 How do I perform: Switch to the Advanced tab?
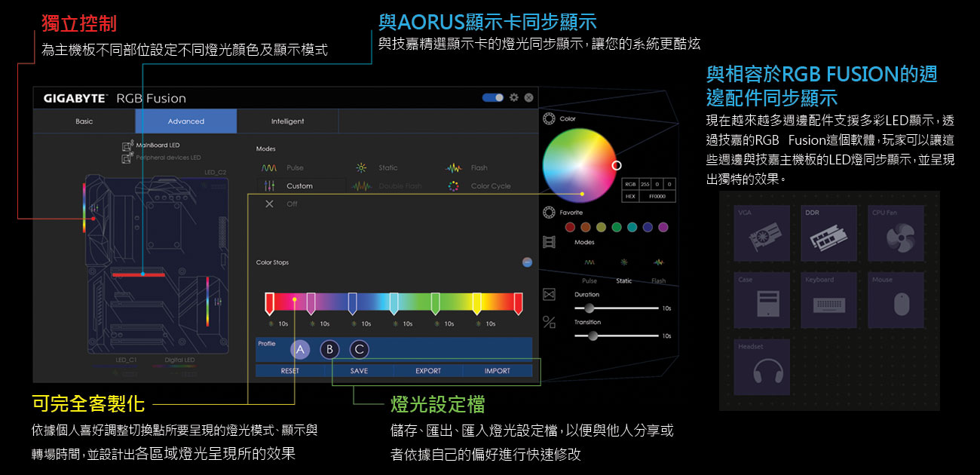coord(186,121)
